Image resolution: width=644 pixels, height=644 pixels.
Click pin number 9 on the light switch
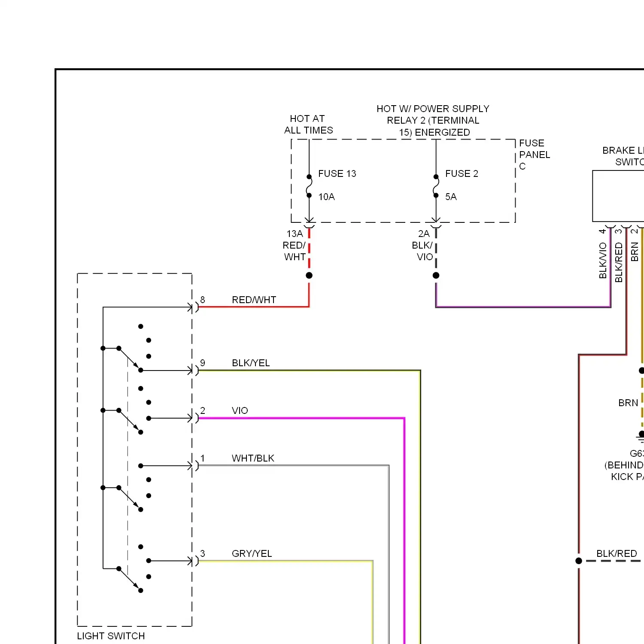pos(203,363)
